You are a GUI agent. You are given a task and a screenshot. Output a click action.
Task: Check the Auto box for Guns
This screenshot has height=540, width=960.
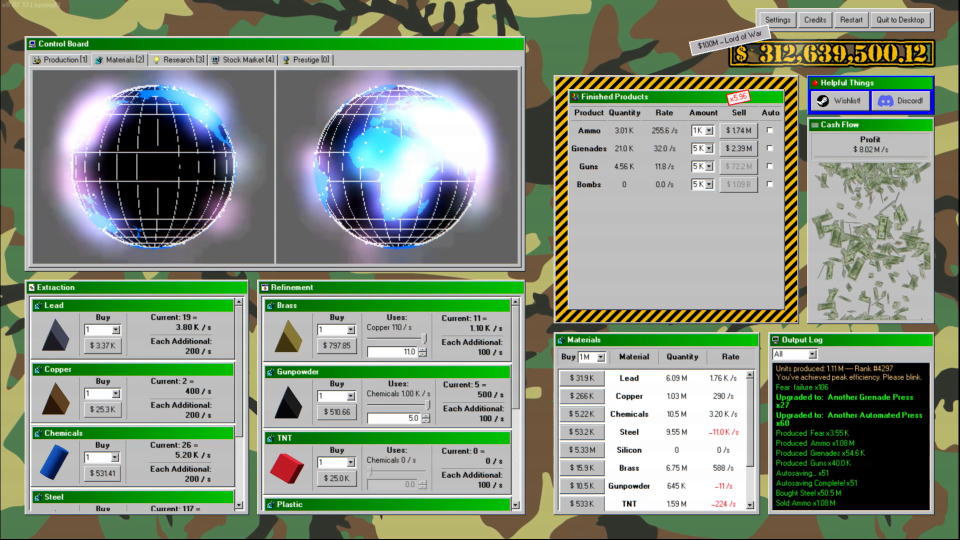click(x=770, y=167)
